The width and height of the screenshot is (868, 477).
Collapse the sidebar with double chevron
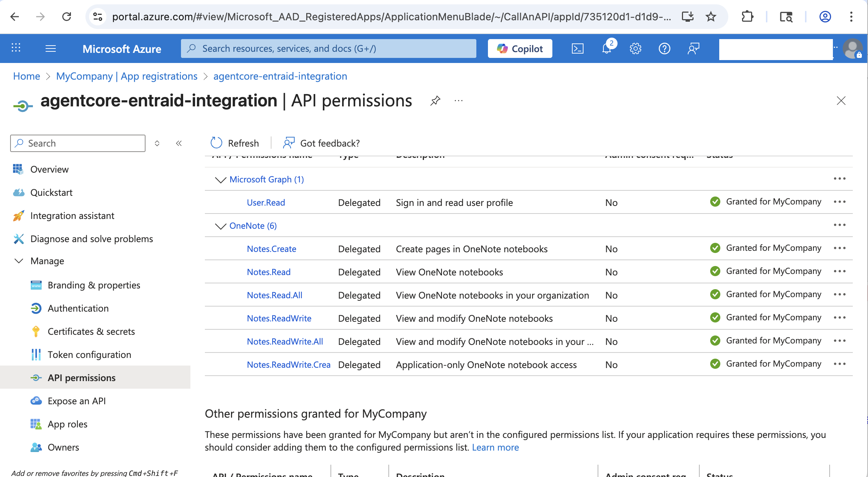[179, 143]
